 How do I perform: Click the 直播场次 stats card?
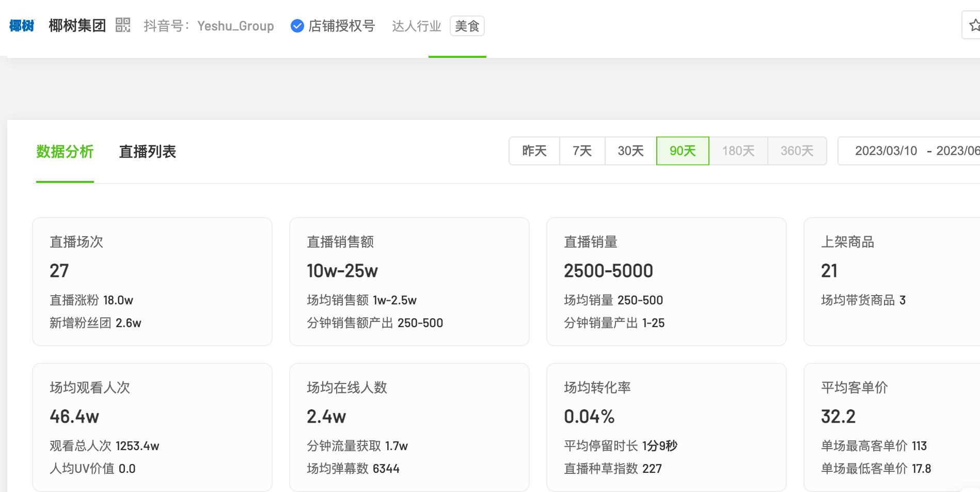click(152, 282)
